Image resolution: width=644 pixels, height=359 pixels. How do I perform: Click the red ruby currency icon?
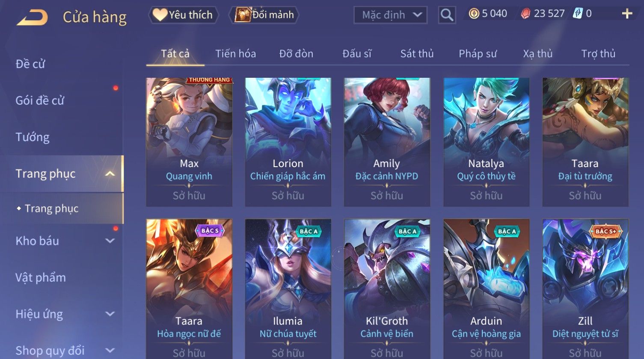coord(525,14)
